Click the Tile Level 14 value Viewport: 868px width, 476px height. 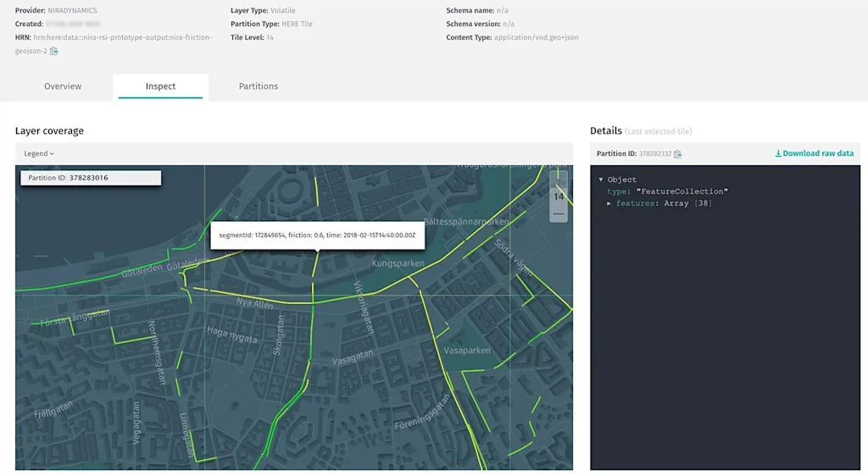270,37
